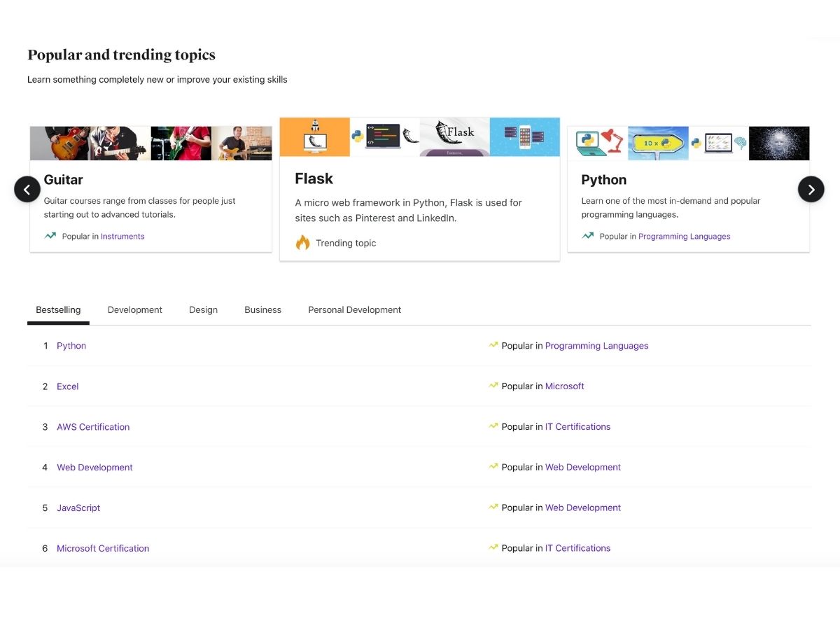This screenshot has width=840, height=630.
Task: Open the Microsoft Certification topic link
Action: pos(103,549)
